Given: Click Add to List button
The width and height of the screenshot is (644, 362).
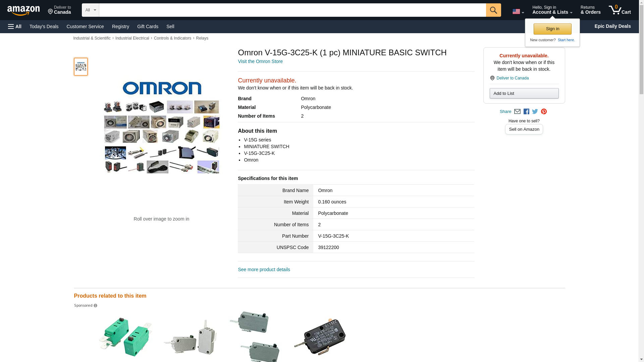Looking at the screenshot, I should pos(524,94).
